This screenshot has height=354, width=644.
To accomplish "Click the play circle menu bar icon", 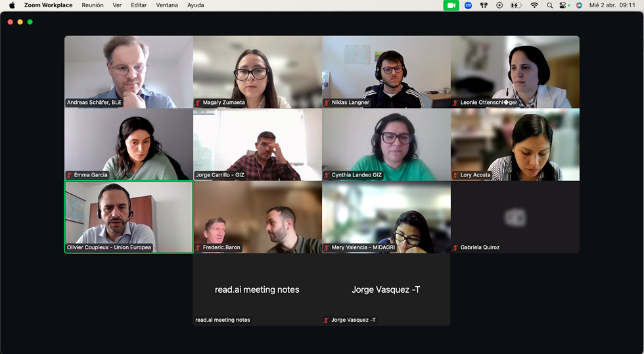I will [499, 5].
